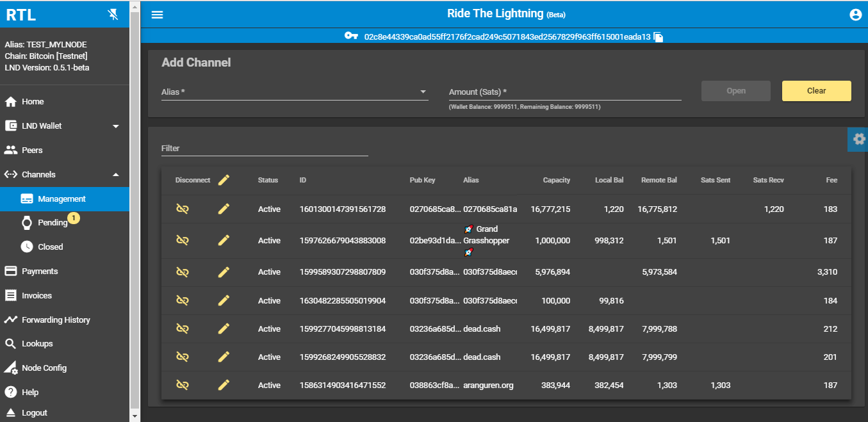Sort by Disconnect column header

click(x=193, y=180)
